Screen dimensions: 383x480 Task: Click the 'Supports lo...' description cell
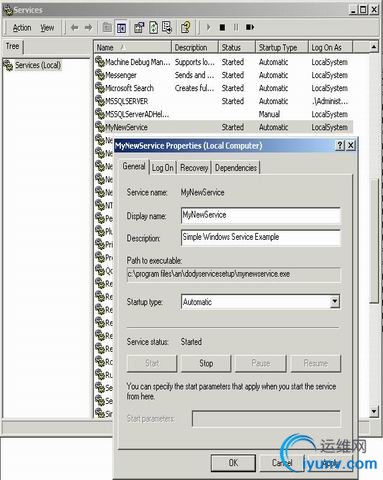194,62
